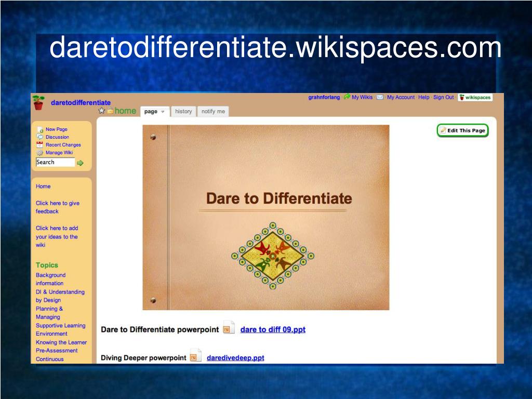
Task: Submit search with green arrow
Action: [x=81, y=163]
